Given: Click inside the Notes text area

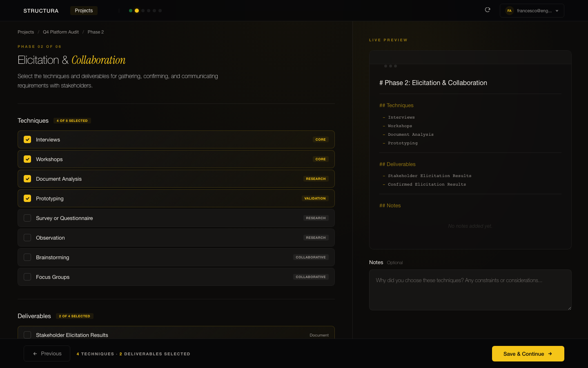Looking at the screenshot, I should [470, 289].
